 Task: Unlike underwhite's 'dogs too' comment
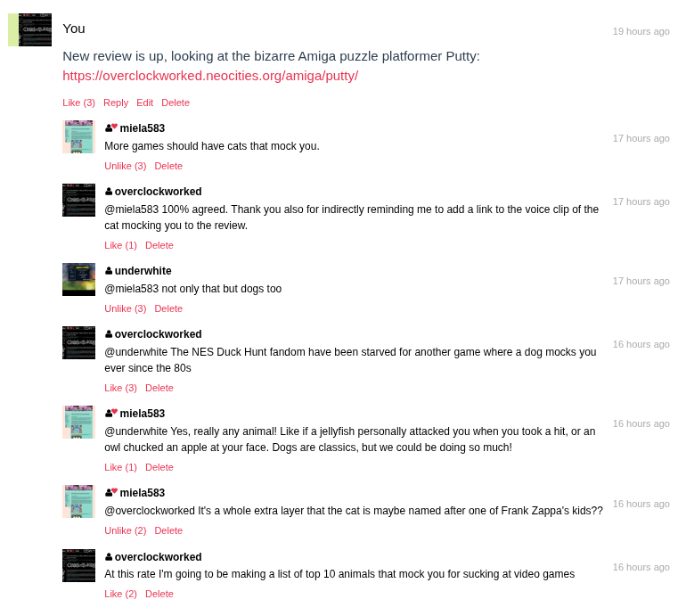click(x=125, y=308)
